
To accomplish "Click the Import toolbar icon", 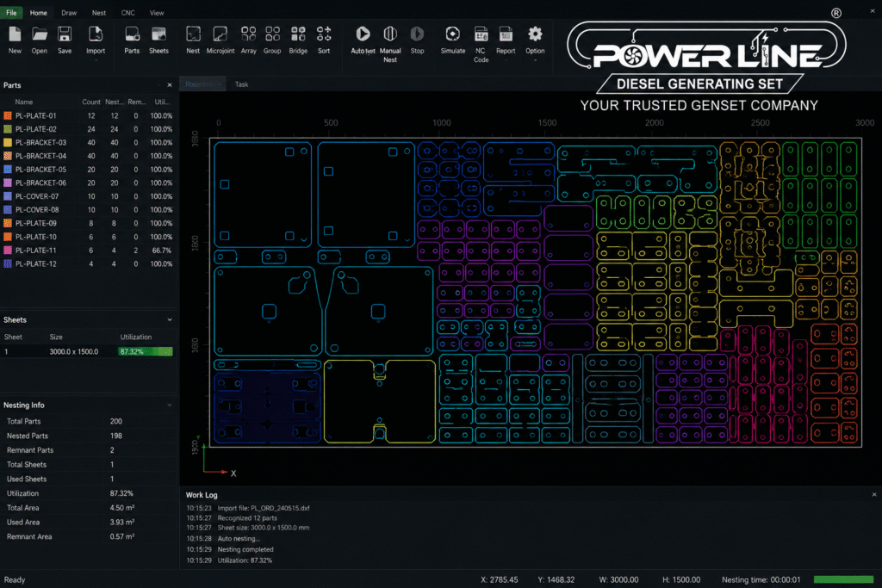I will (x=96, y=34).
